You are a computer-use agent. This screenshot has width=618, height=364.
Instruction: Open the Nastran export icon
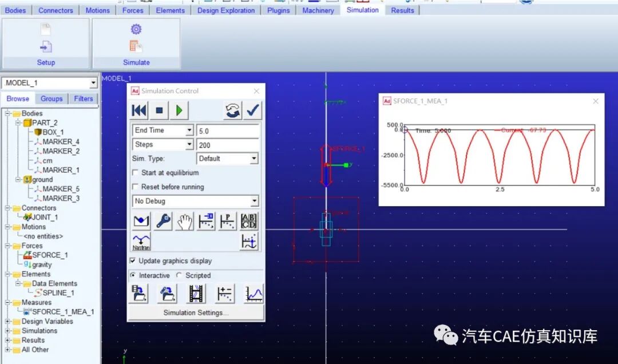141,242
